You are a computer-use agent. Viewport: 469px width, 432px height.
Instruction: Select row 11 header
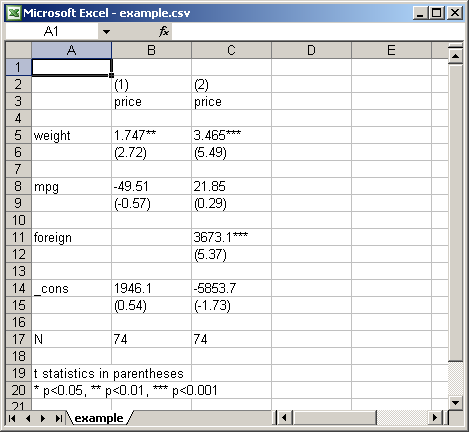tap(19, 237)
